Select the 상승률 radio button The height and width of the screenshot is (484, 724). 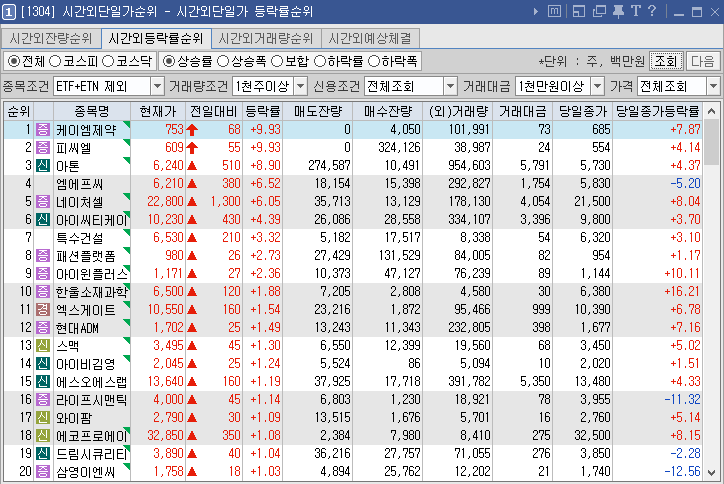pyautogui.click(x=169, y=61)
